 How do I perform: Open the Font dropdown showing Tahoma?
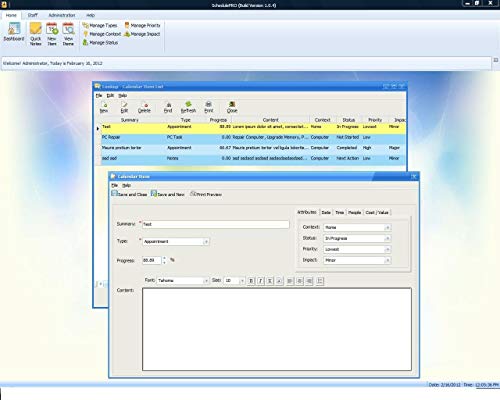click(205, 281)
